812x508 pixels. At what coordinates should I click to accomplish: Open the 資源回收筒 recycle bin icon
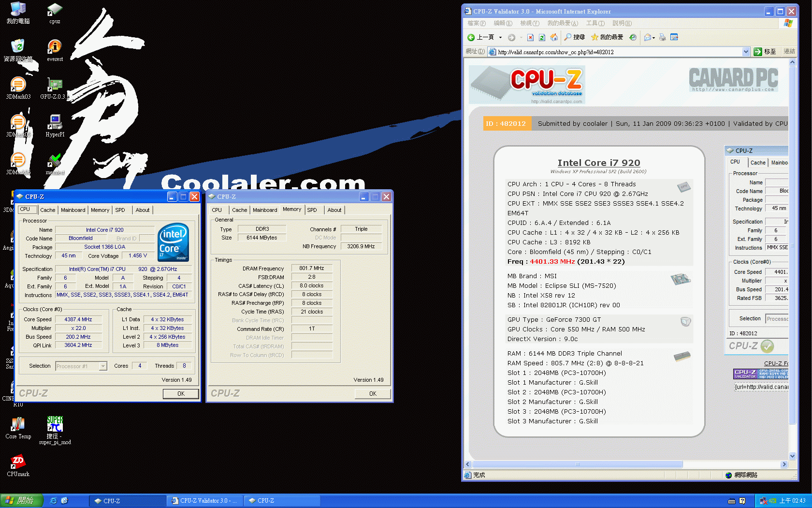[18, 50]
